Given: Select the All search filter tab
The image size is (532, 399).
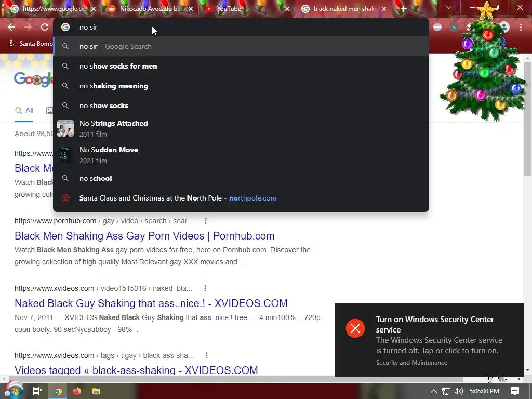Looking at the screenshot, I should point(24,110).
